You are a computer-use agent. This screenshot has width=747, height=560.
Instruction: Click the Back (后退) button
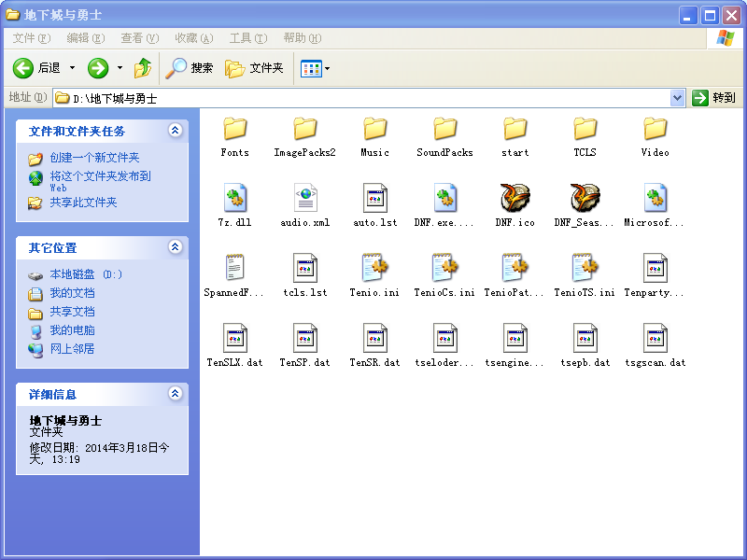[37, 68]
